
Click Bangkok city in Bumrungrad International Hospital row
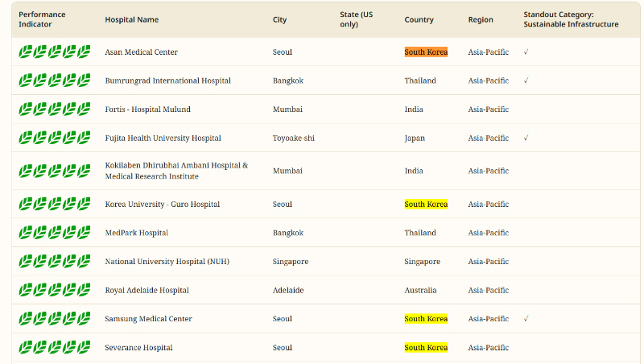(288, 81)
